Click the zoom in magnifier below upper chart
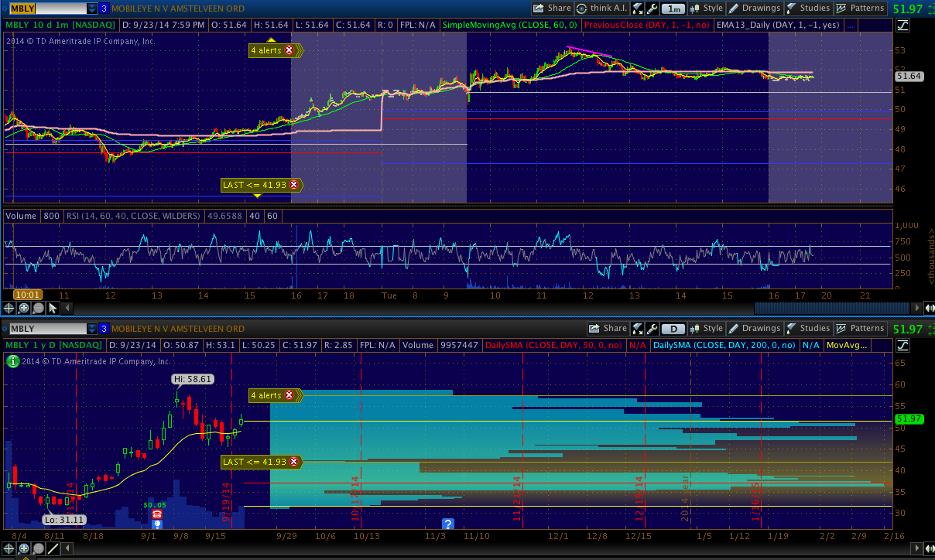935x560 pixels. [24, 308]
